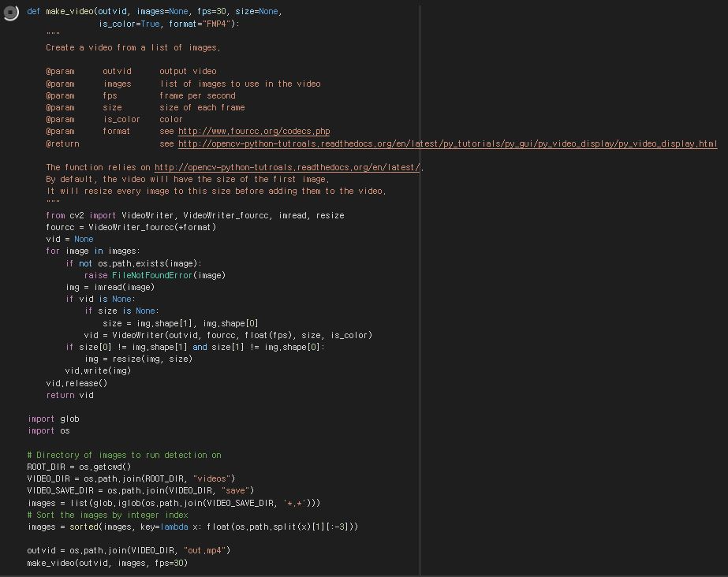
Task: Open the py_video_display.html tutorial link
Action: [x=447, y=143]
